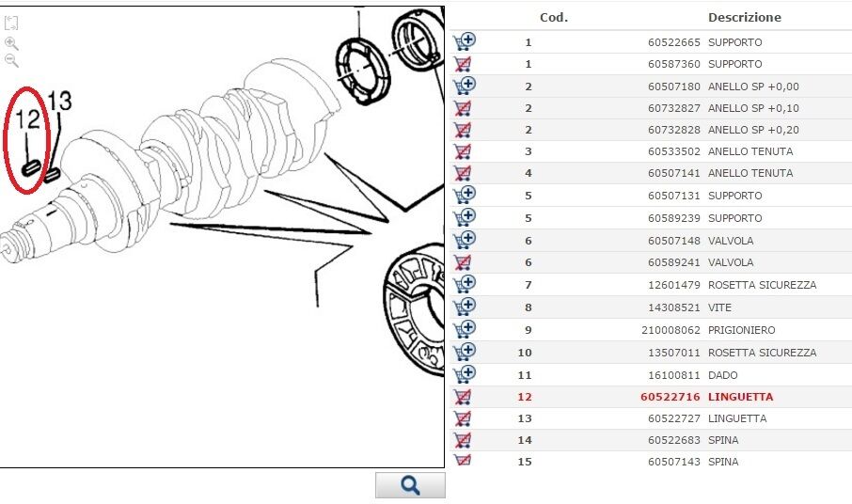This screenshot has height=504, width=852.
Task: Zoom out of the diagram
Action: pyautogui.click(x=11, y=60)
